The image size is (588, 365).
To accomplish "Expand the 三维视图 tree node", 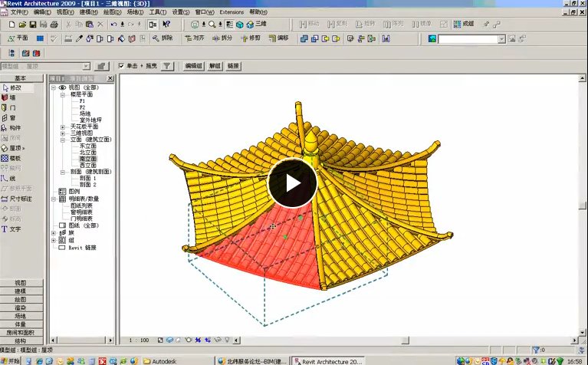I will [63, 133].
